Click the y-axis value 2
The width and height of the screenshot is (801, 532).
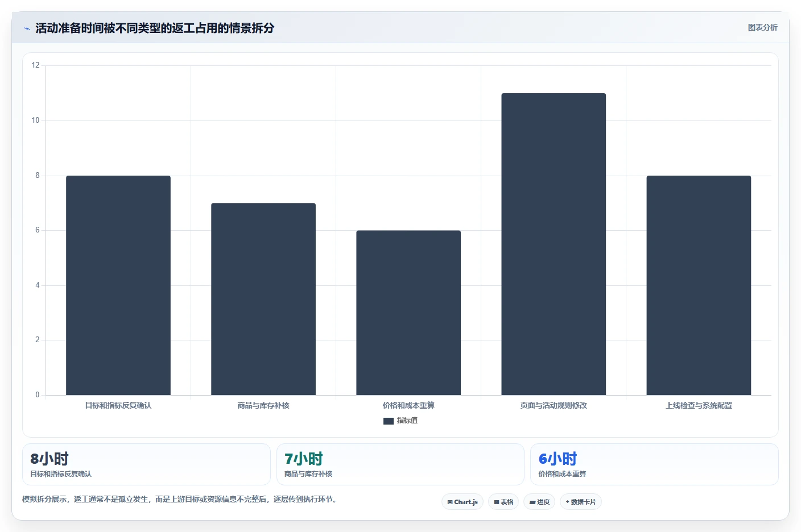pyautogui.click(x=38, y=340)
